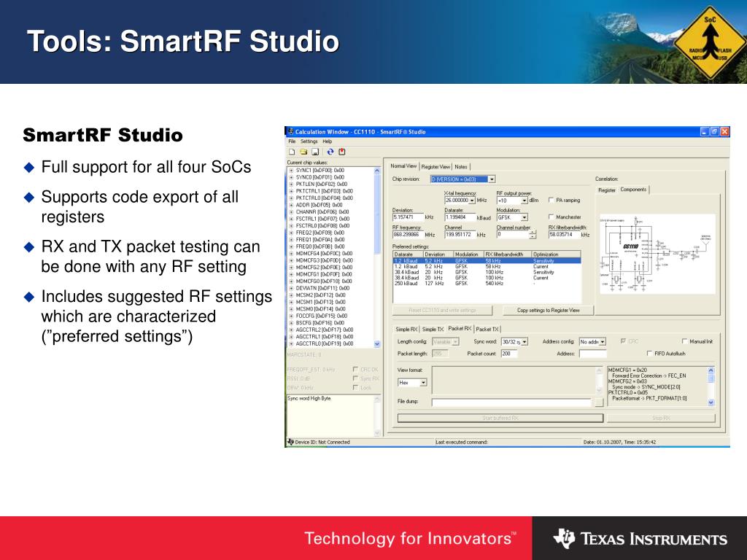The height and width of the screenshot is (560, 747).
Task: Click the Open folder toolbar icon
Action: pyautogui.click(x=303, y=152)
